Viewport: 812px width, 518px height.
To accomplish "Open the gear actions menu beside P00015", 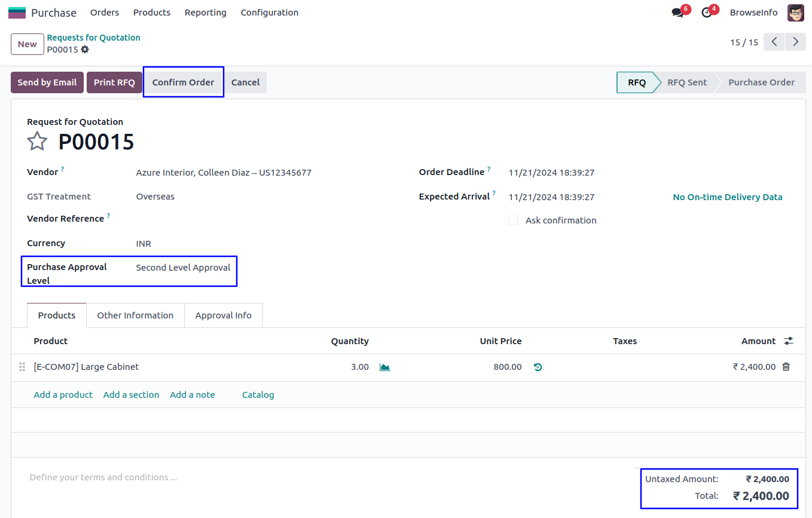I will [x=85, y=50].
